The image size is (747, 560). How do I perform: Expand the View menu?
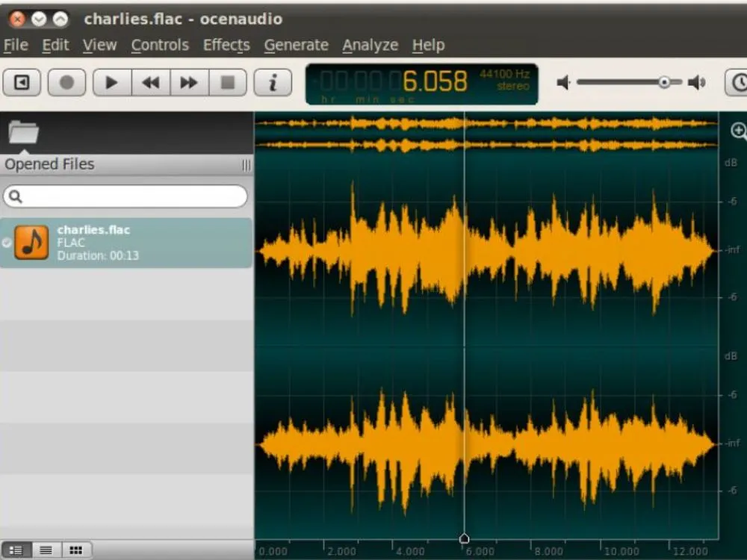99,45
